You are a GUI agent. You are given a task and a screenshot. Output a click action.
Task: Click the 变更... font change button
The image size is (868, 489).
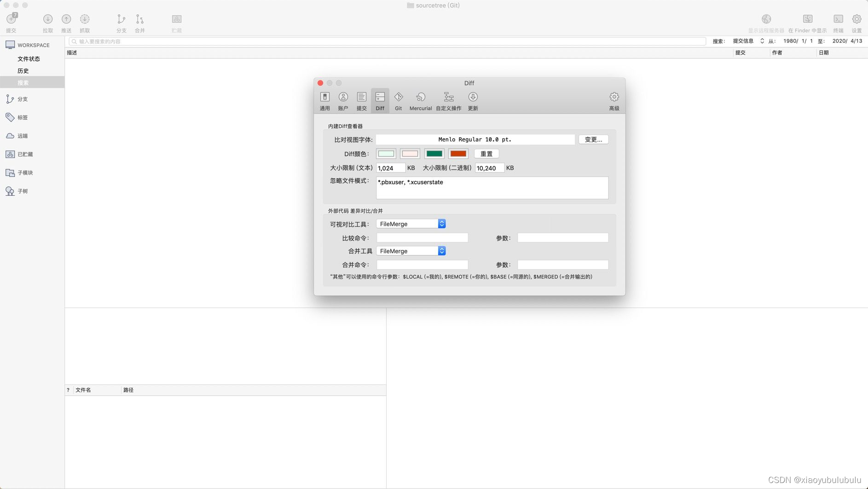[x=593, y=140]
